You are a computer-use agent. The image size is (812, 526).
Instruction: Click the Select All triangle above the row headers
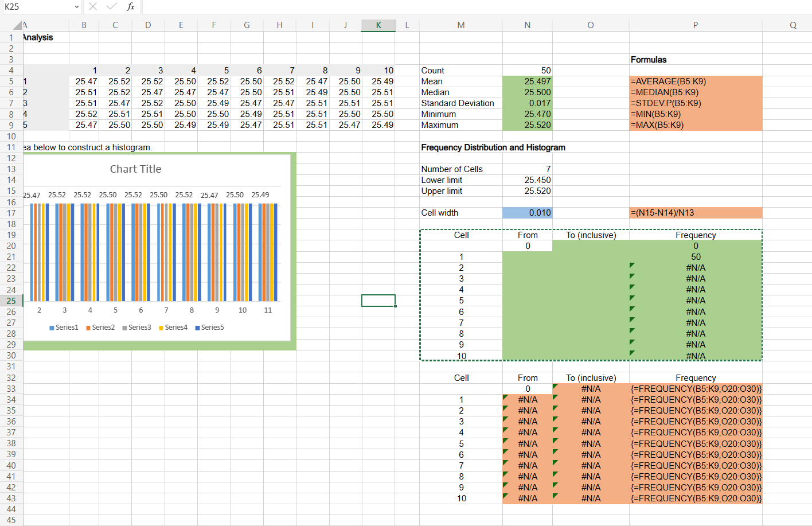click(x=17, y=25)
